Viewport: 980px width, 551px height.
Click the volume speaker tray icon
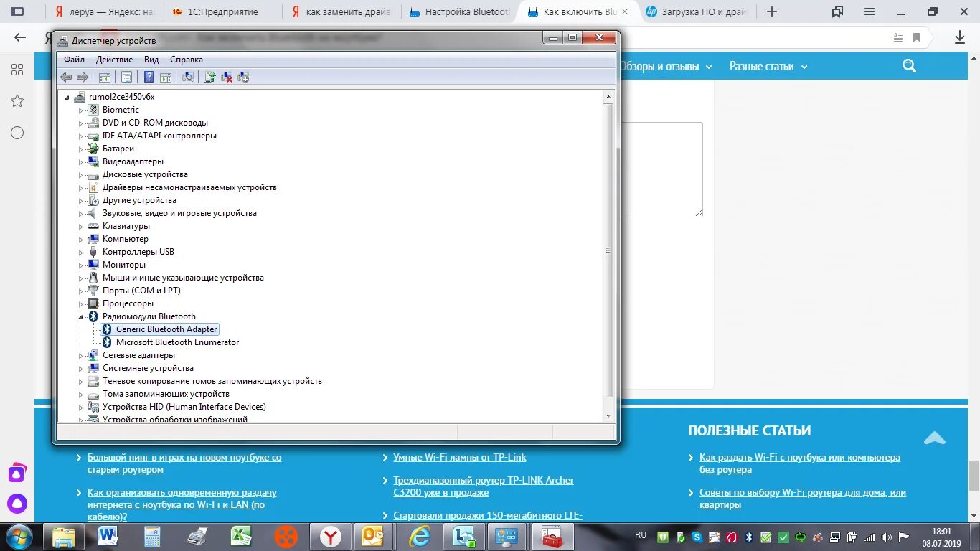point(887,537)
